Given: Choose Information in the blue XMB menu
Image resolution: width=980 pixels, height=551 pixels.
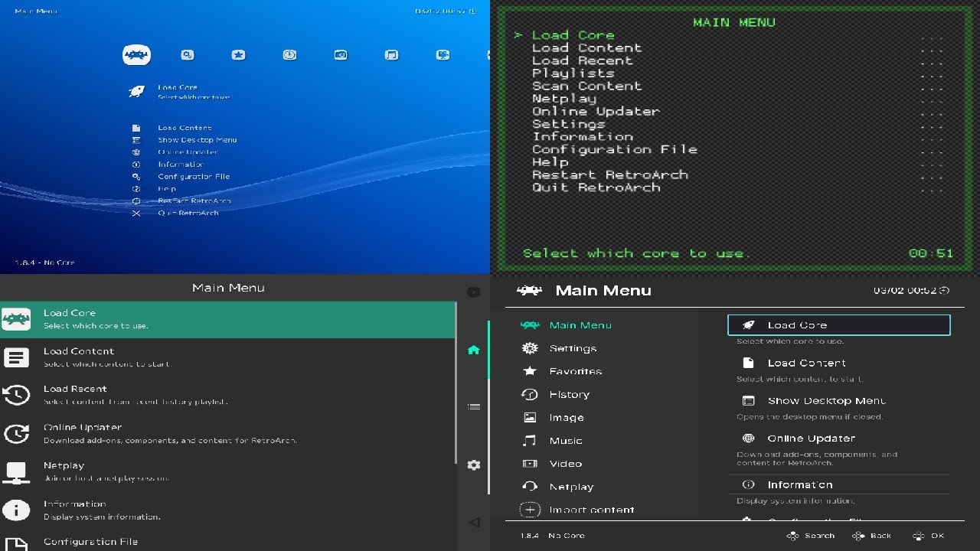Looking at the screenshot, I should [181, 165].
